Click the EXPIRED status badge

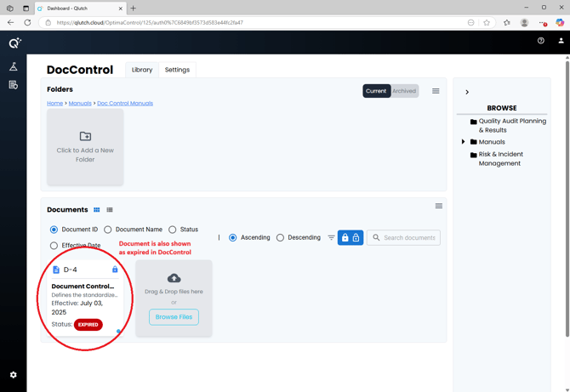[88, 325]
